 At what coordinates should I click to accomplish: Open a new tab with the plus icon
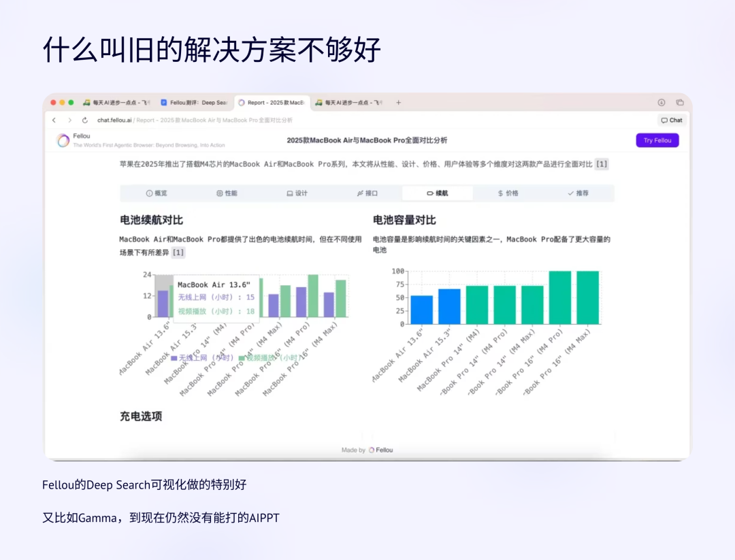click(398, 103)
